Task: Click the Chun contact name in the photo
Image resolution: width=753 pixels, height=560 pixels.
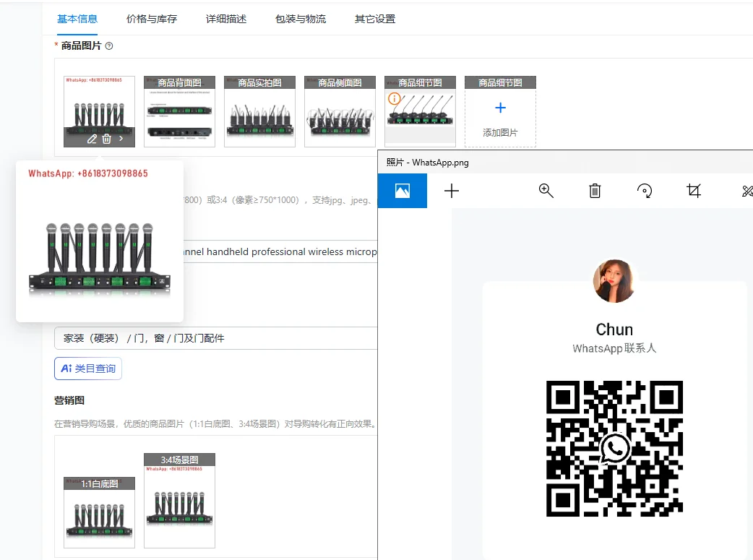Action: tap(614, 329)
